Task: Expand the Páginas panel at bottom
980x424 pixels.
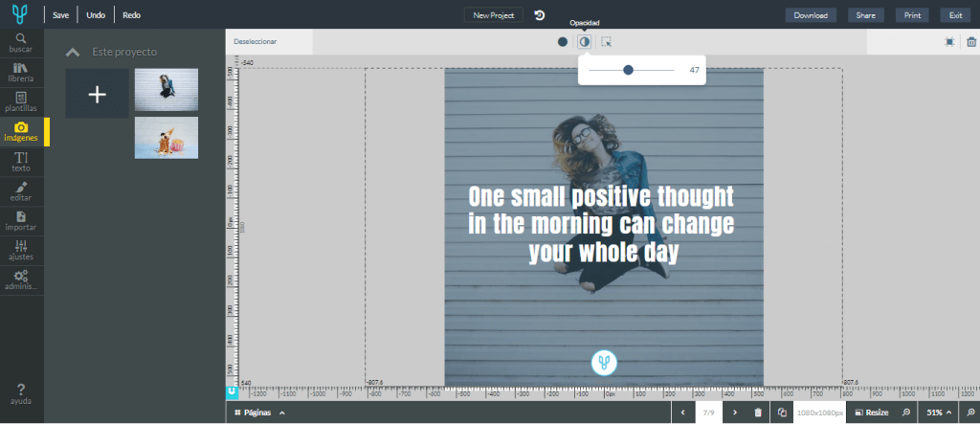Action: (259, 413)
